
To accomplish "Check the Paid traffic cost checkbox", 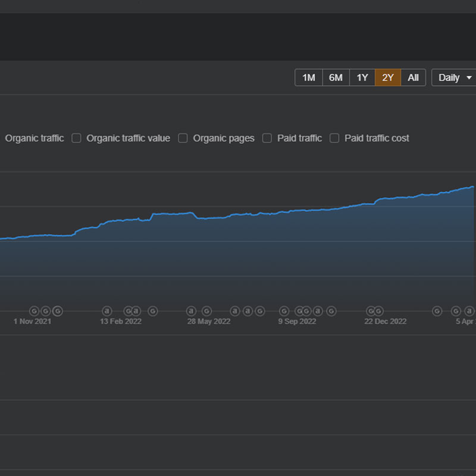I will (x=334, y=138).
